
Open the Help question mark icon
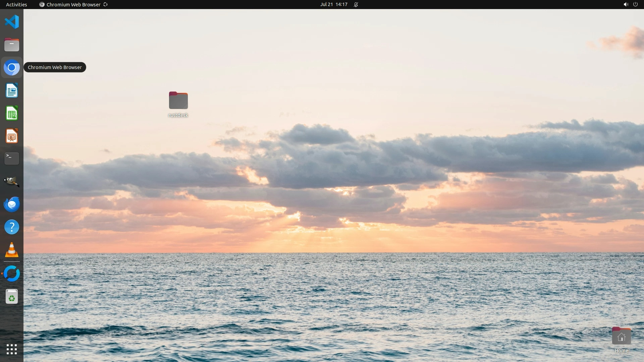pos(12,227)
